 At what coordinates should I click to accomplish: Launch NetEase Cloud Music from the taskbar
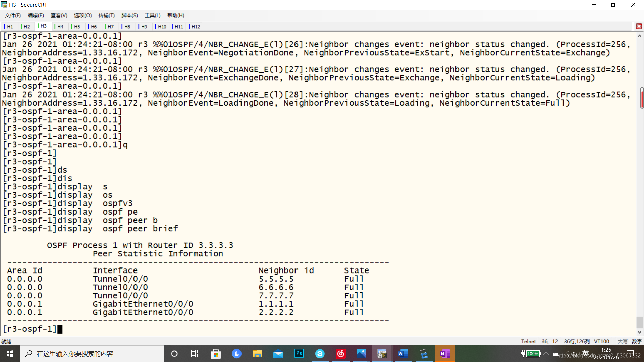[340, 354]
